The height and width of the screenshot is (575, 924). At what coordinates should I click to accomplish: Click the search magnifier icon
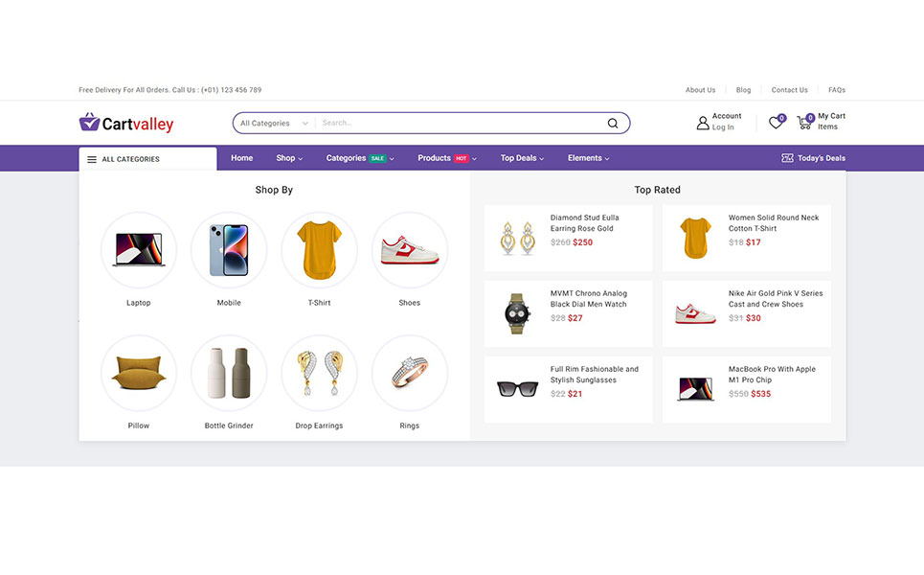tap(613, 124)
